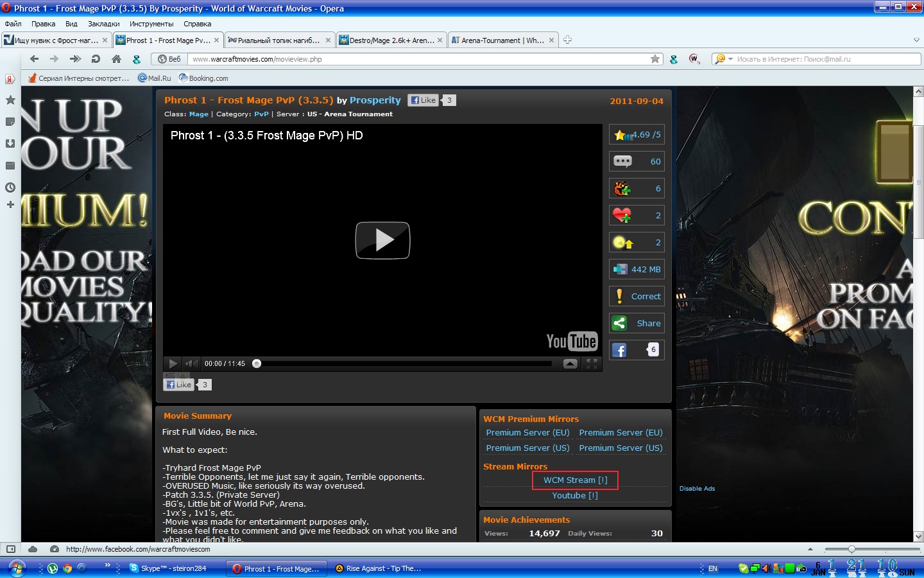Click the video progress seek handle
The height and width of the screenshot is (578, 924).
[x=257, y=363]
